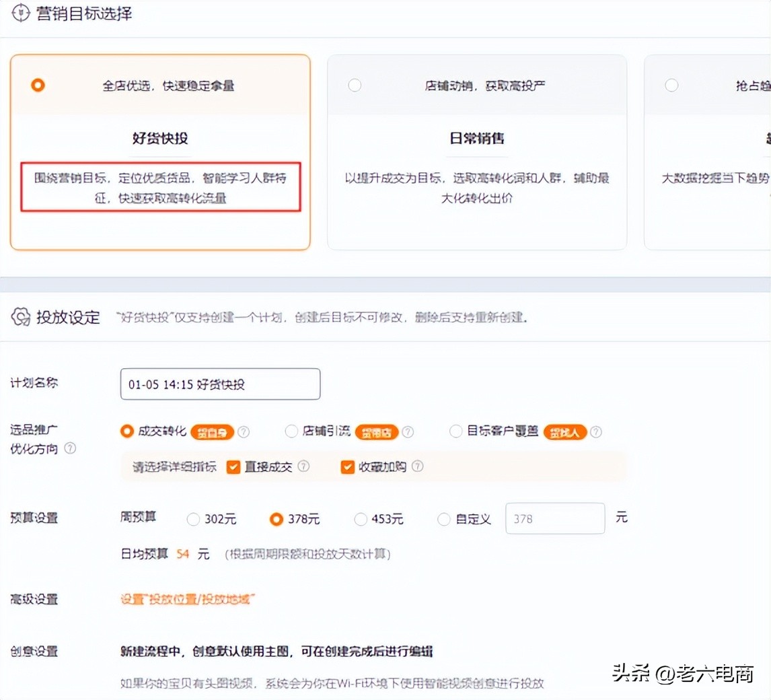Click the 货自身 orange badge
This screenshot has width=771, height=700.
pyautogui.click(x=213, y=432)
